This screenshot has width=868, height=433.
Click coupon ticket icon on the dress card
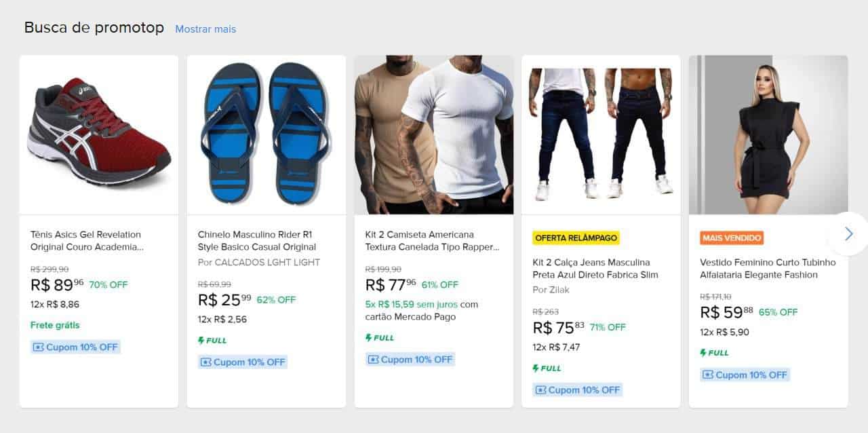(x=708, y=375)
